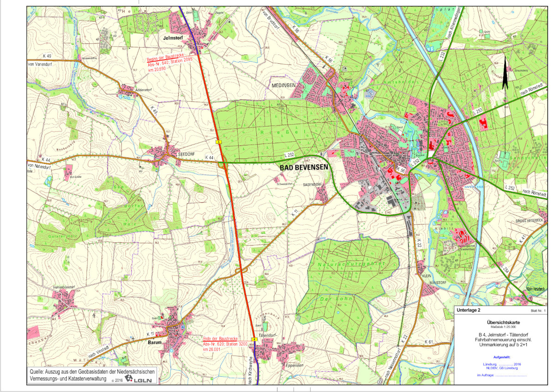The height and width of the screenshot is (392, 554).
Task: Click the K 44 road label
Action: (209, 158)
